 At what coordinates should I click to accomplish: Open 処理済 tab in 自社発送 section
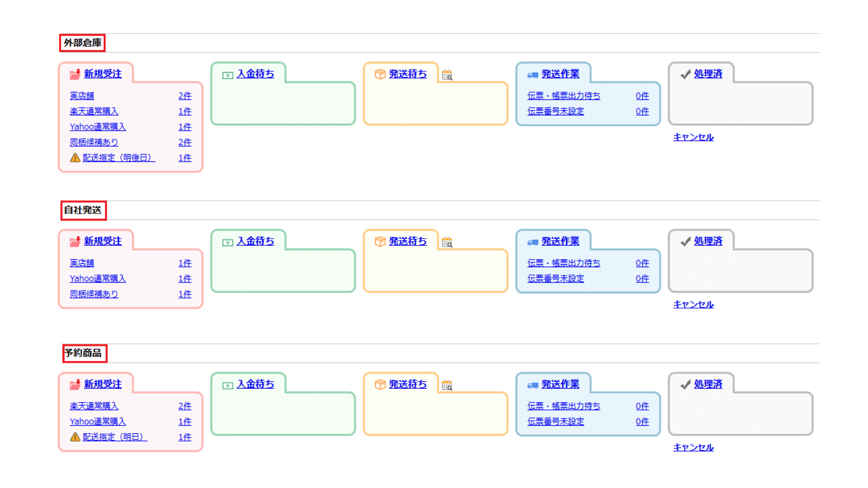click(x=708, y=241)
